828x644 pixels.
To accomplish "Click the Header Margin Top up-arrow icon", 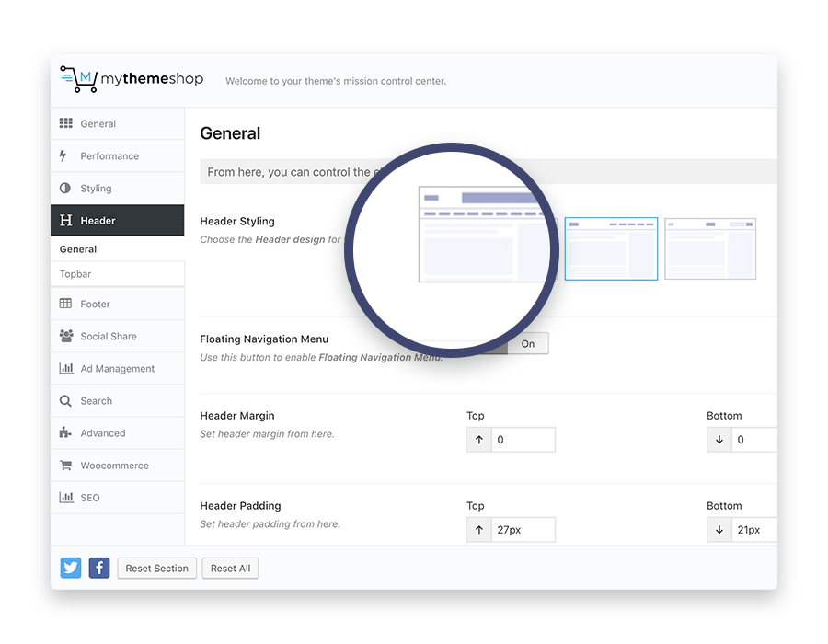I will coord(479,440).
